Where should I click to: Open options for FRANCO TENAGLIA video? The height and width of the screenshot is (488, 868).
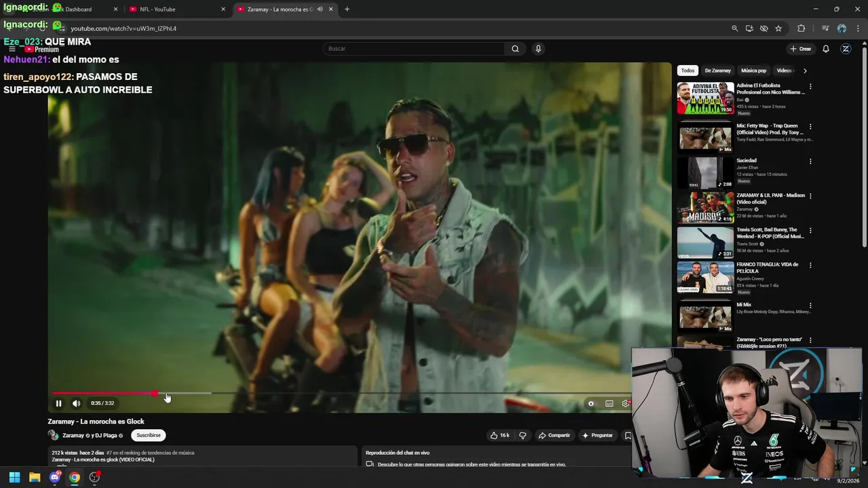(x=810, y=265)
